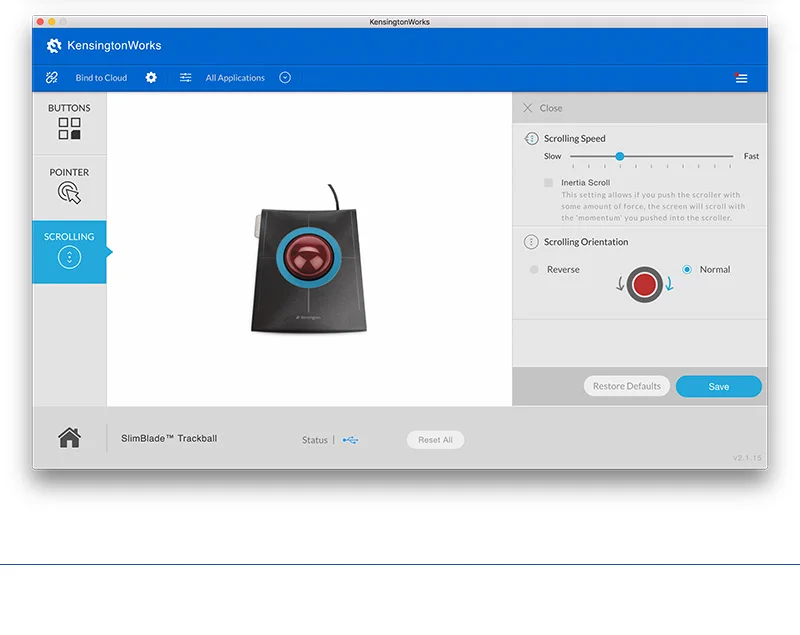This screenshot has width=800, height=635.
Task: Click the SlimBlade Trackball device name
Action: click(x=169, y=439)
